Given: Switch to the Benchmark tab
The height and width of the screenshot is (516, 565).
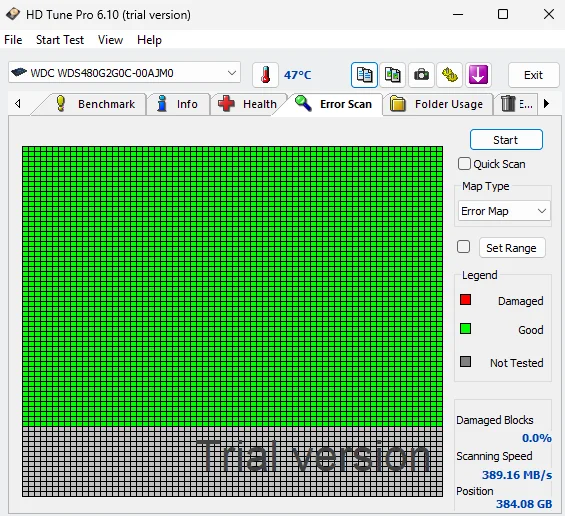Looking at the screenshot, I should click(x=95, y=104).
